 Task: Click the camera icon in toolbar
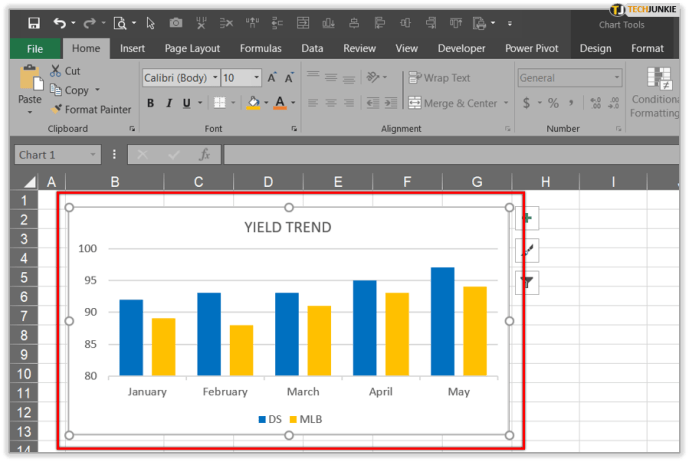pyautogui.click(x=176, y=23)
